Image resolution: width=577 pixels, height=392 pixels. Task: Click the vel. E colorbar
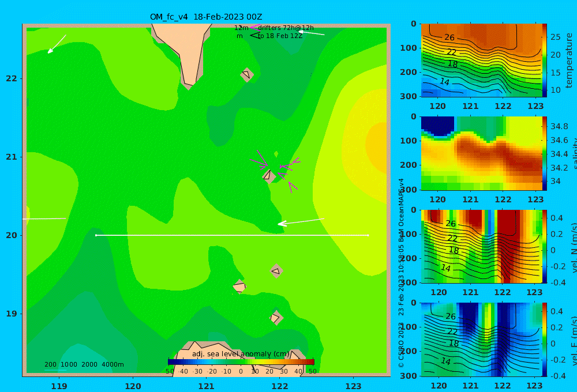click(x=545, y=340)
